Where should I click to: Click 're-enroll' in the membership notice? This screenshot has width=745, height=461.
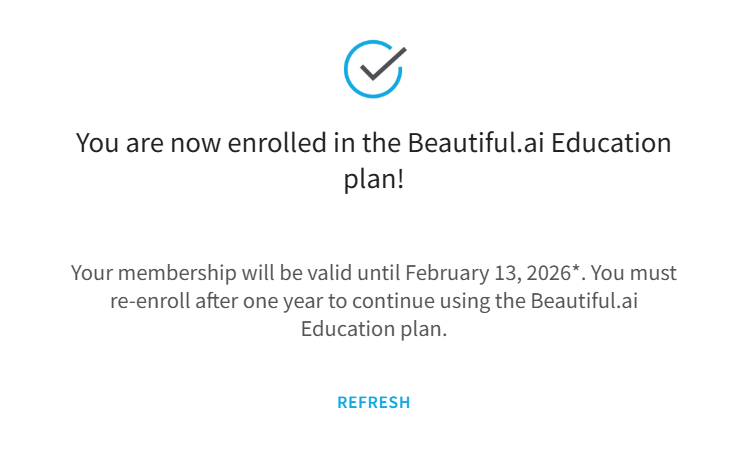150,301
